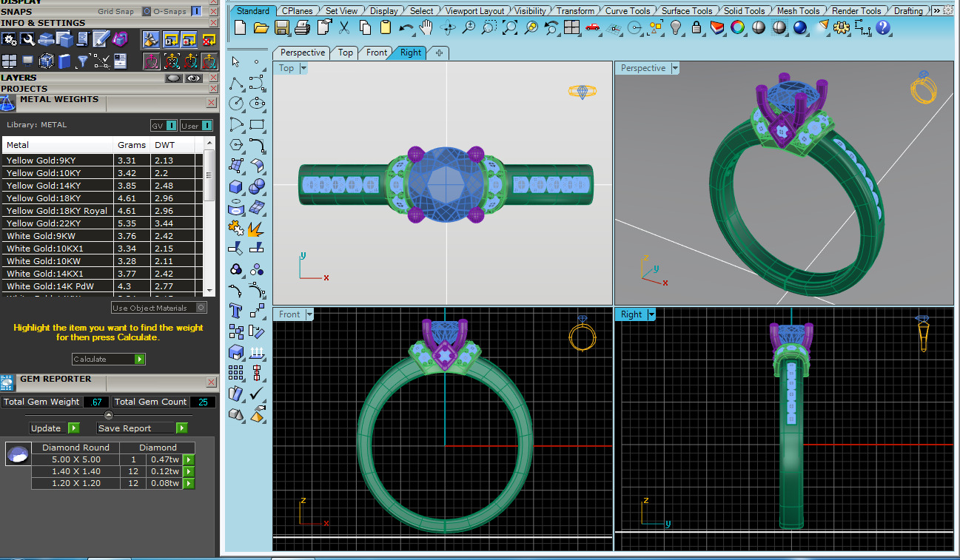Click the metal list scrollbar down arrow

209,291
